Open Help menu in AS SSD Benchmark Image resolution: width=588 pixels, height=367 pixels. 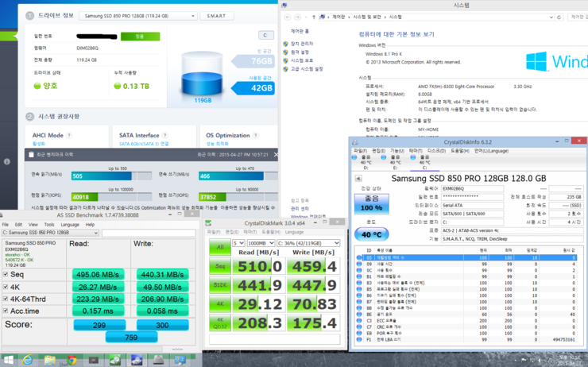point(90,225)
